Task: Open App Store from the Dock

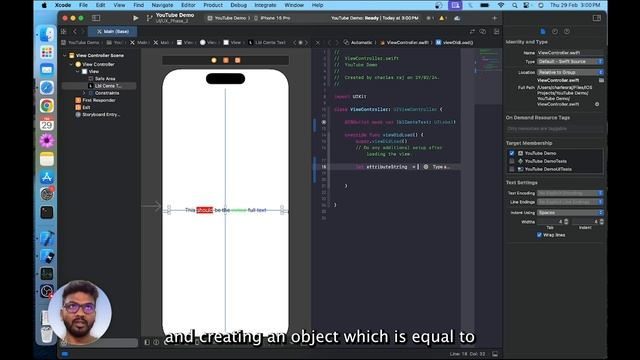Action: [x=47, y=177]
